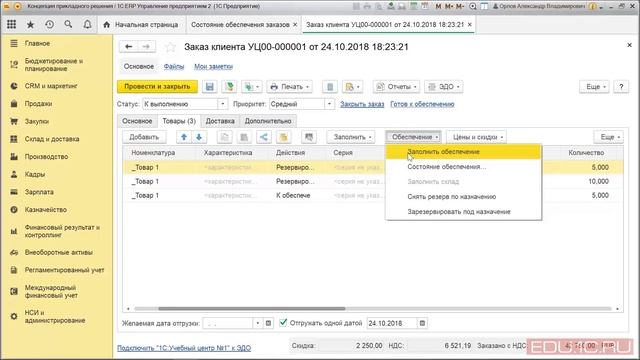Image resolution: width=640 pixels, height=360 pixels.
Task: Open Продажи section in sidebar
Action: [x=38, y=104]
